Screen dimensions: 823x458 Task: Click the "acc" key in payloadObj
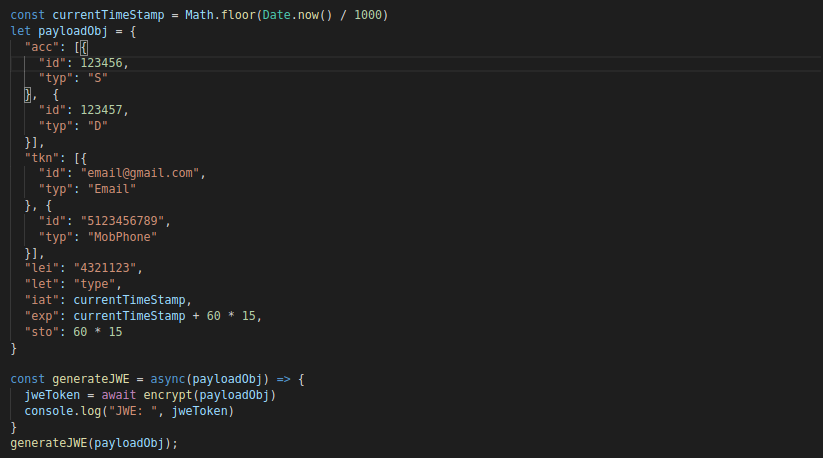[42, 46]
